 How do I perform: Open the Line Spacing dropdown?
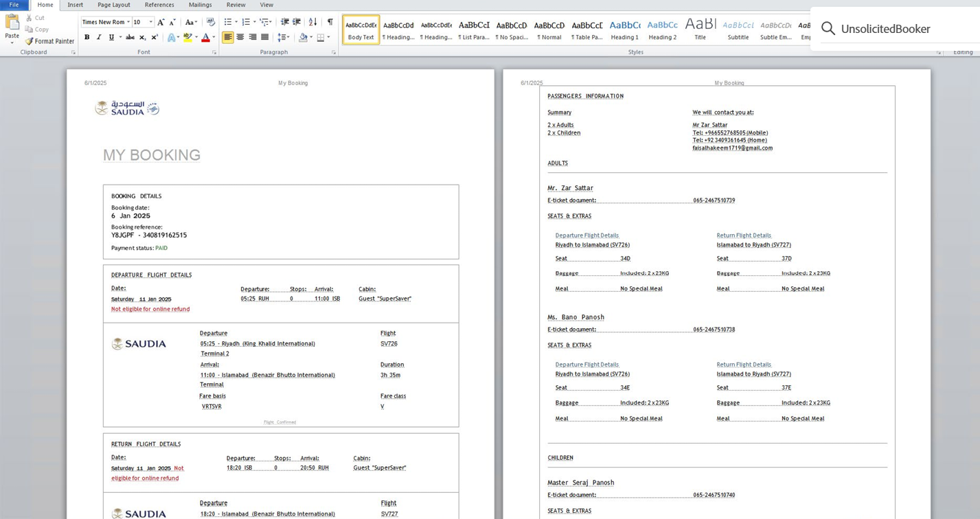(282, 37)
